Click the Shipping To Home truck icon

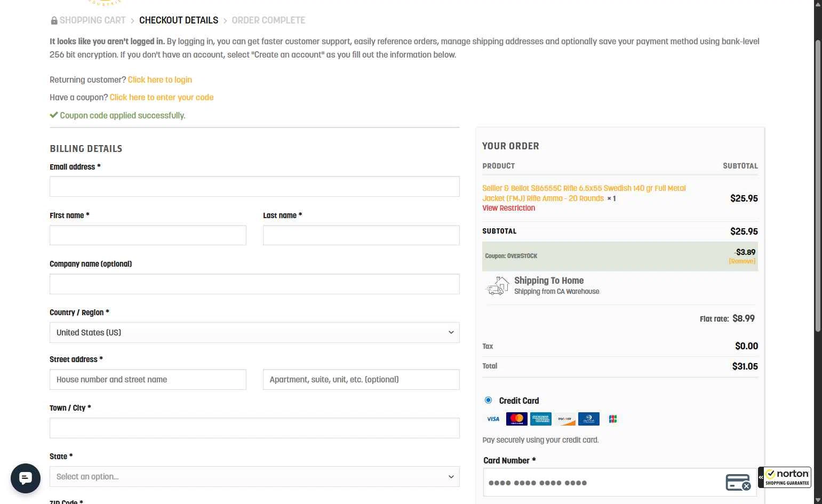click(x=497, y=286)
